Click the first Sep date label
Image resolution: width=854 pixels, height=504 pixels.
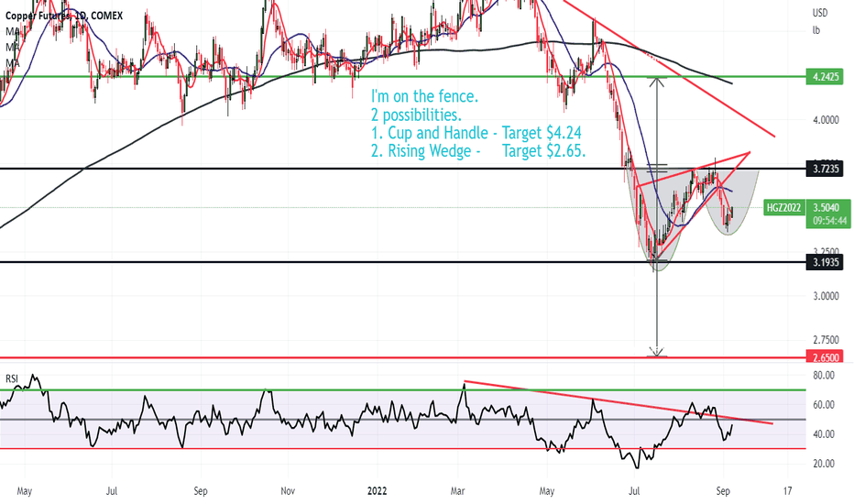(201, 491)
